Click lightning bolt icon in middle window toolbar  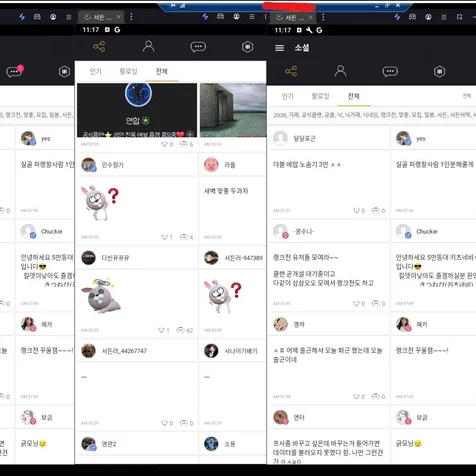coord(205,17)
